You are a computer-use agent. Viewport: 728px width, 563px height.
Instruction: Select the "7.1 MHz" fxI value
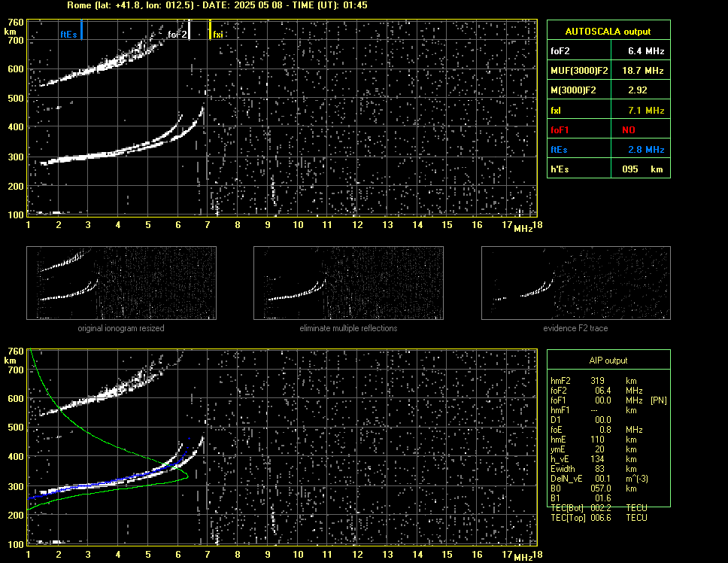pos(646,111)
